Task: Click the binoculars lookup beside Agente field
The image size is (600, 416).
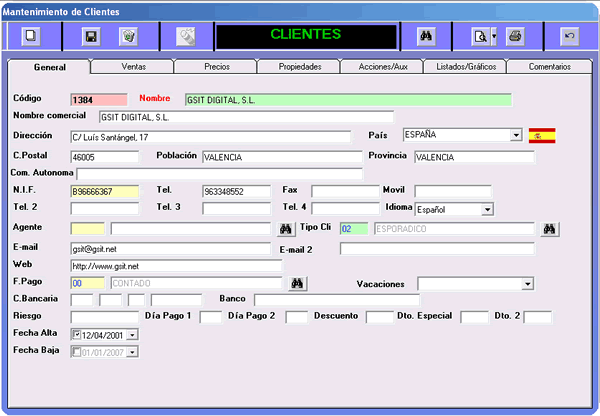Action: point(285,229)
